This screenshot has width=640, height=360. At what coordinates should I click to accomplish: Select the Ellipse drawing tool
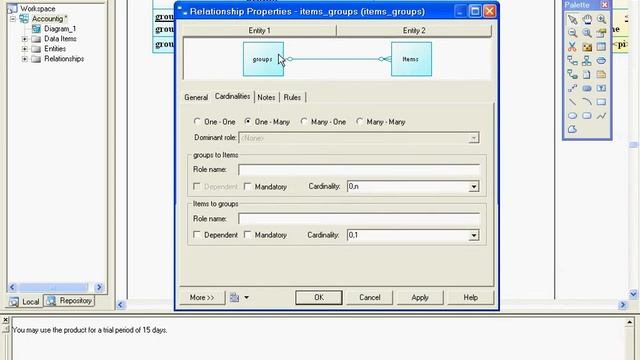click(572, 116)
